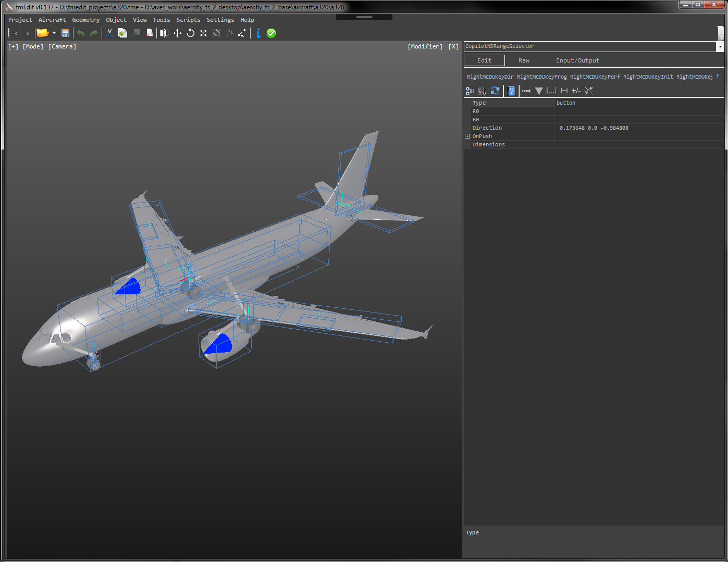Viewport: 728px width, 562px height.
Task: Expand the OnPush property
Action: coord(467,136)
